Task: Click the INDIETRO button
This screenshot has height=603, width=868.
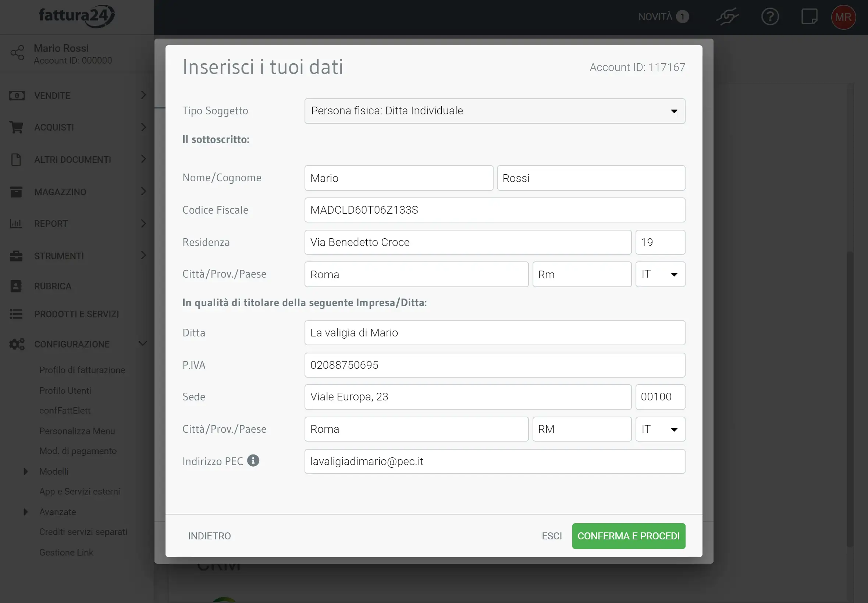Action: click(209, 536)
